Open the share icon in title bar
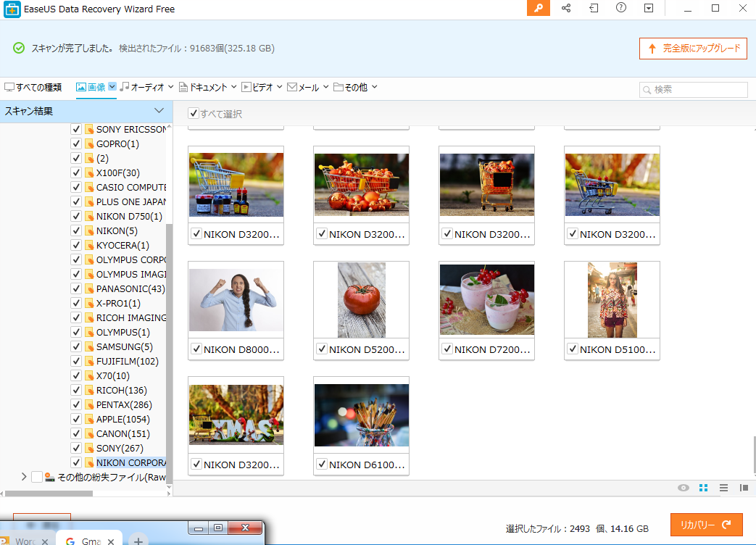Image resolution: width=756 pixels, height=545 pixels. [x=566, y=8]
